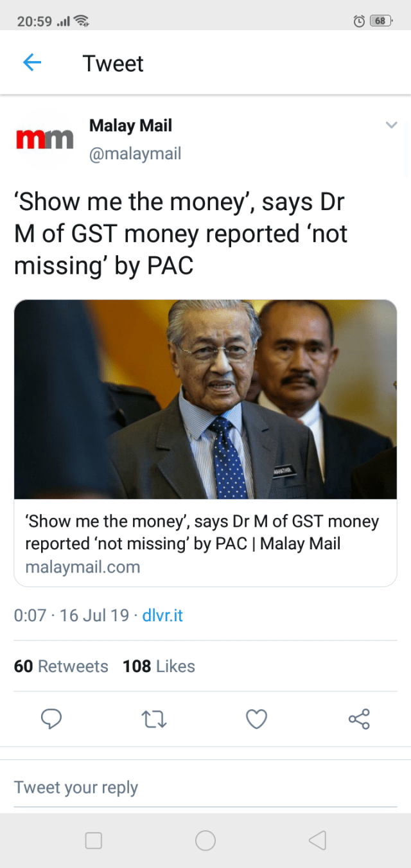The image size is (411, 868).
Task: Retweet this tweet using retweet icon
Action: (x=154, y=719)
